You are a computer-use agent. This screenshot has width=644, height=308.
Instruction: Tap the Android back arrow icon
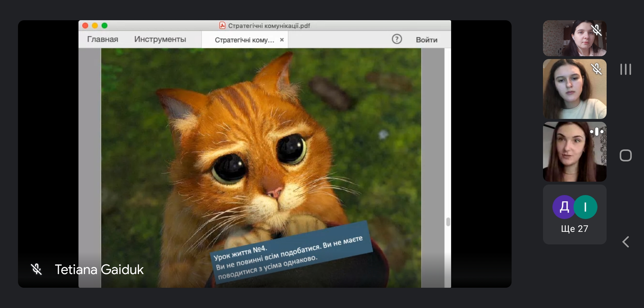625,242
